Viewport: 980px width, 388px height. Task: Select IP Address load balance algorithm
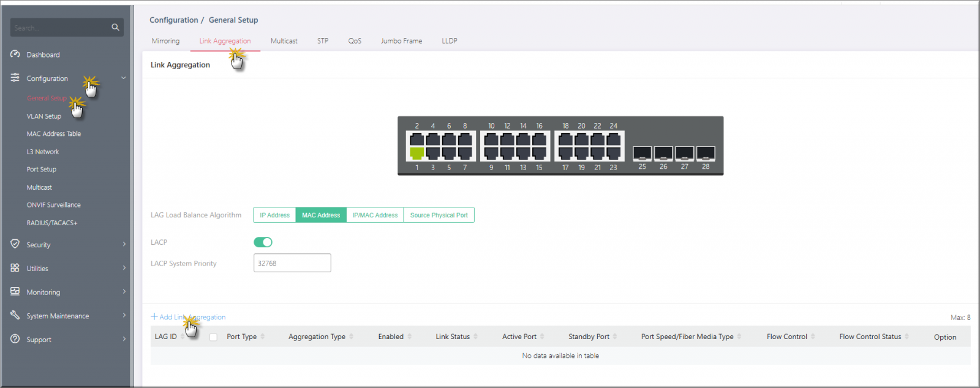click(x=274, y=215)
